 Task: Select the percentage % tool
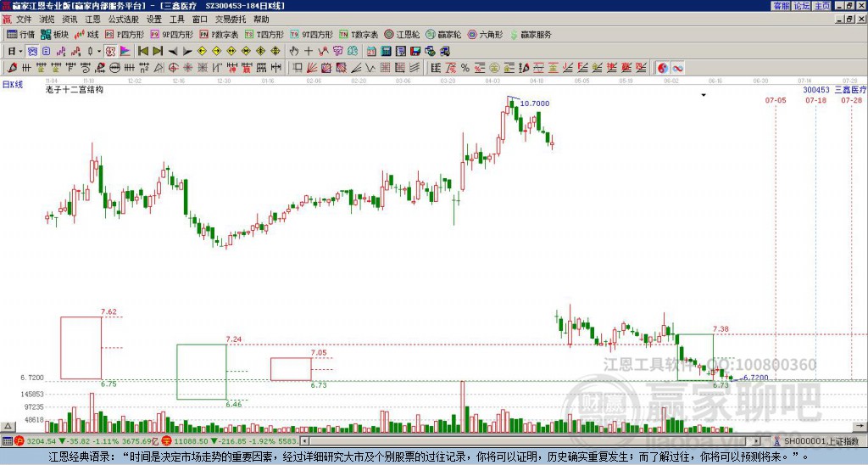coord(465,68)
